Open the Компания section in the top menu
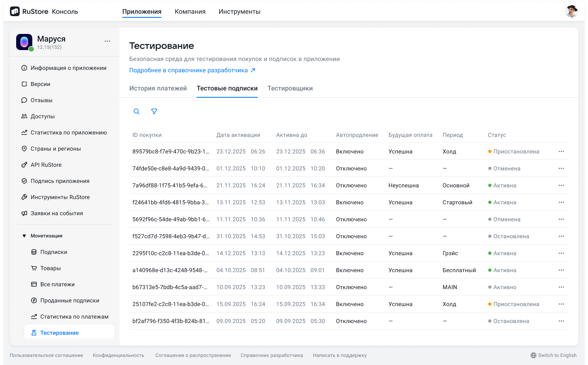 190,11
